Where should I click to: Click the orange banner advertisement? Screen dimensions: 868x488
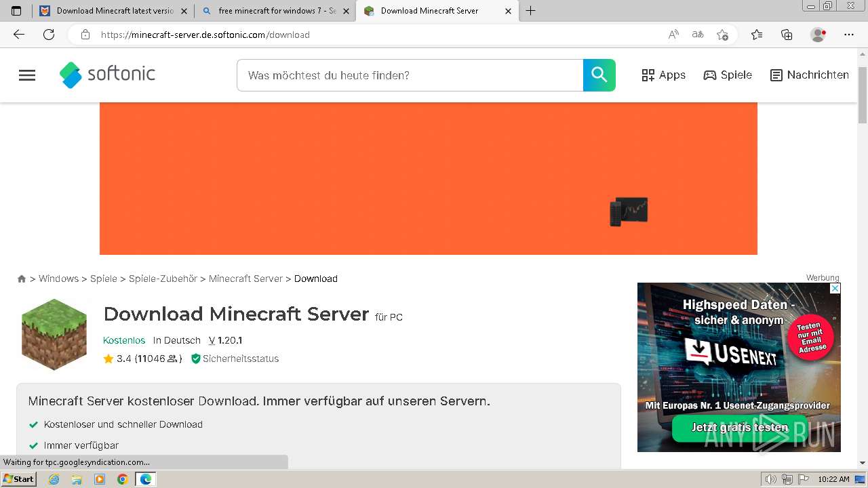click(429, 179)
